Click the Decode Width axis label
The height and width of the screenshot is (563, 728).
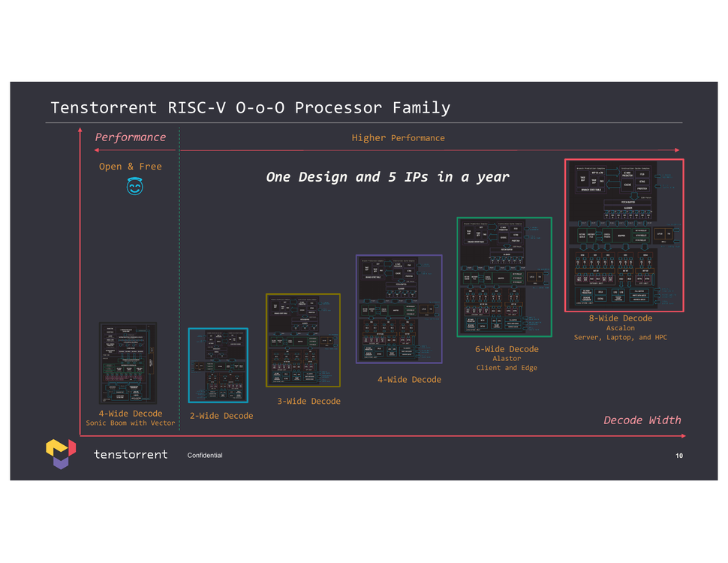coord(642,420)
